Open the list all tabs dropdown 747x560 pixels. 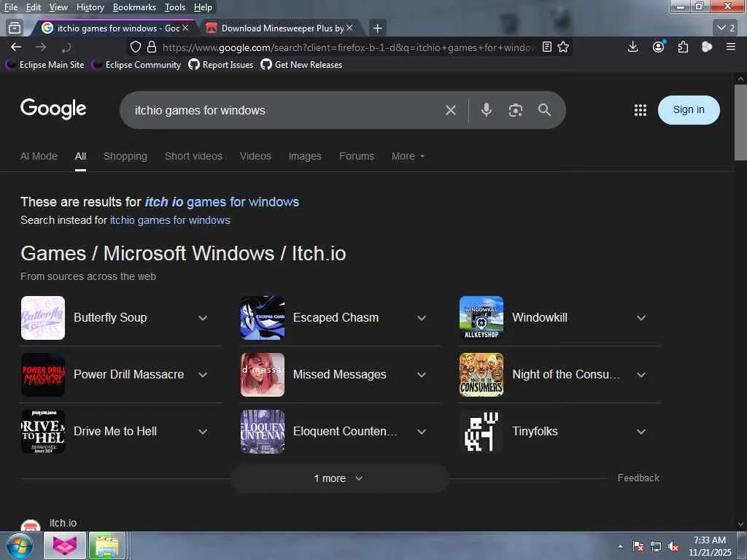(x=727, y=28)
